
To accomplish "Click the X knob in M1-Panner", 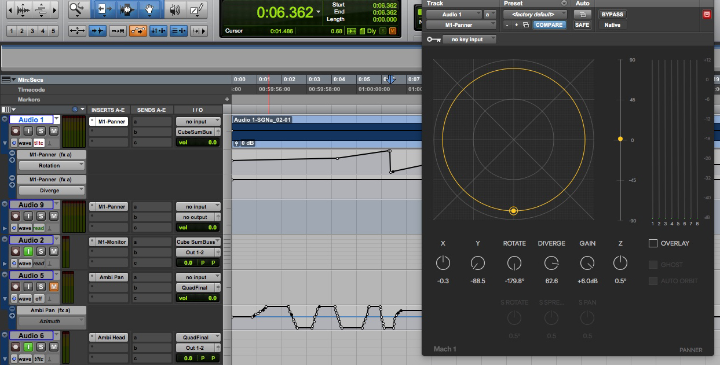I will click(x=443, y=263).
